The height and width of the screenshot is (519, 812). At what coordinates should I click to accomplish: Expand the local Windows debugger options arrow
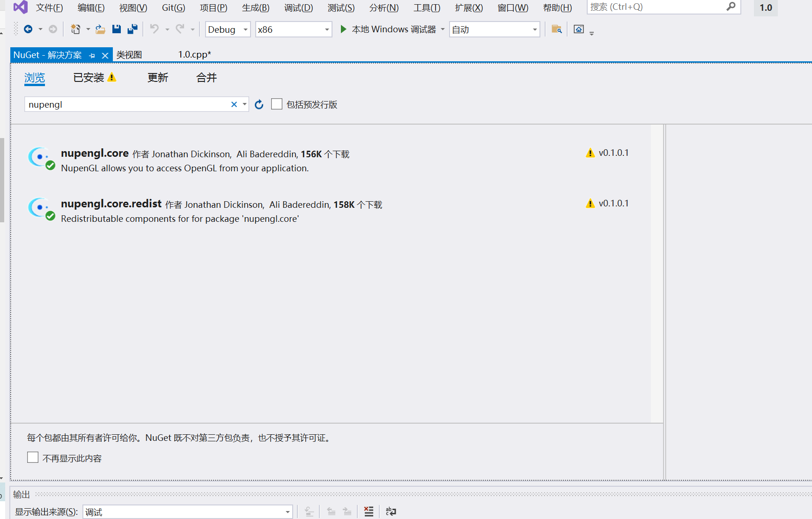[x=443, y=29]
